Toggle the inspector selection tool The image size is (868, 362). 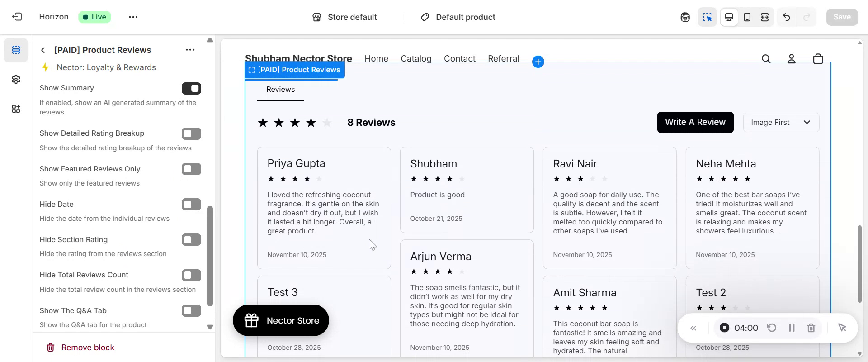click(x=707, y=17)
